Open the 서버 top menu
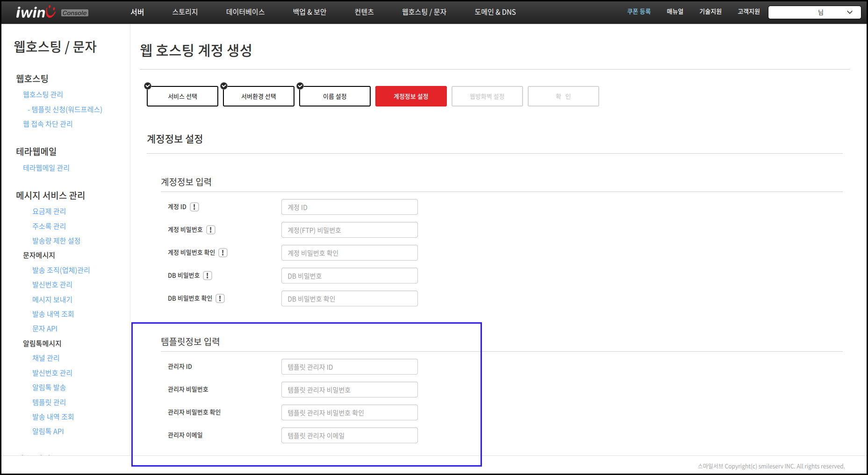This screenshot has height=475, width=868. point(137,12)
